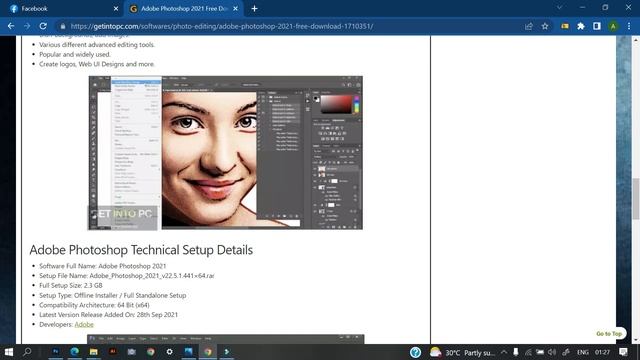Click the share page icon in address bar

529,26
